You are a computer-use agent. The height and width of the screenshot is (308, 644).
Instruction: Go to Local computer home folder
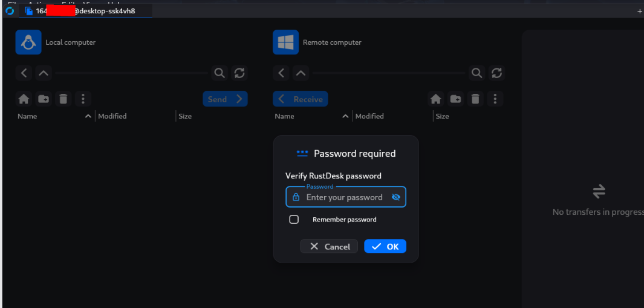point(24,99)
